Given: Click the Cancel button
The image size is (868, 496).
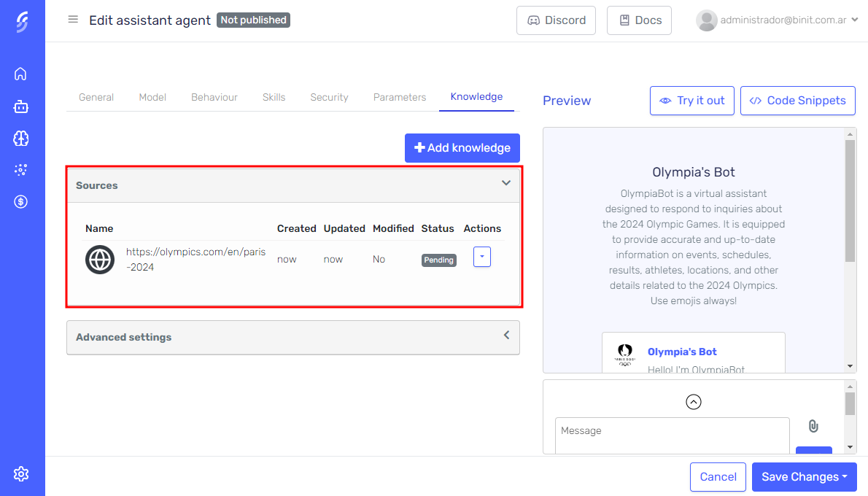Looking at the screenshot, I should click(x=718, y=476).
